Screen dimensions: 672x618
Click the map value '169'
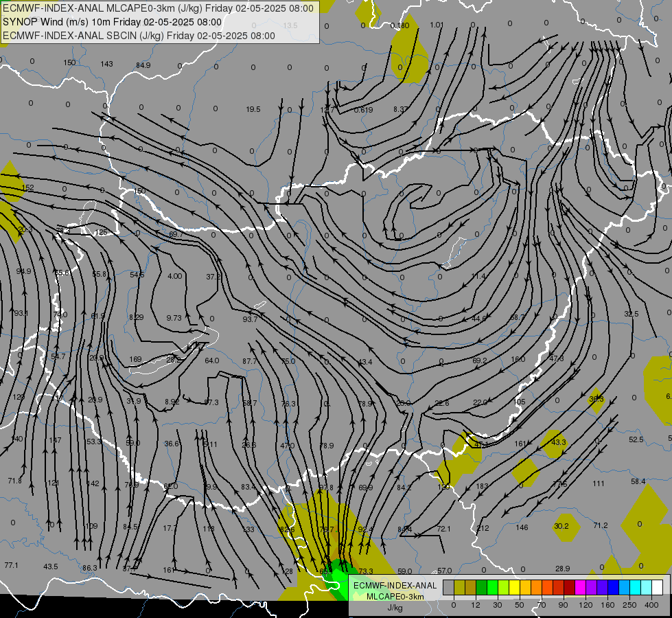pos(135,359)
